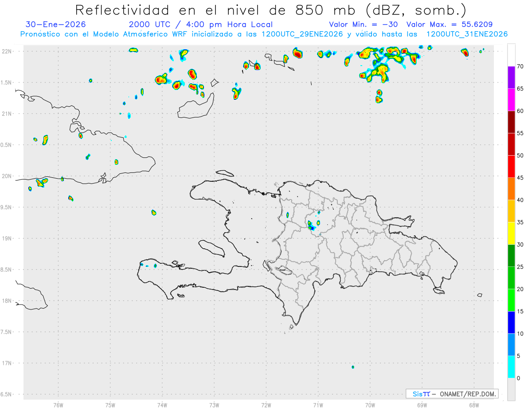Click the colorbar tick label '25'
The height and width of the screenshot is (411, 532).
click(x=520, y=267)
